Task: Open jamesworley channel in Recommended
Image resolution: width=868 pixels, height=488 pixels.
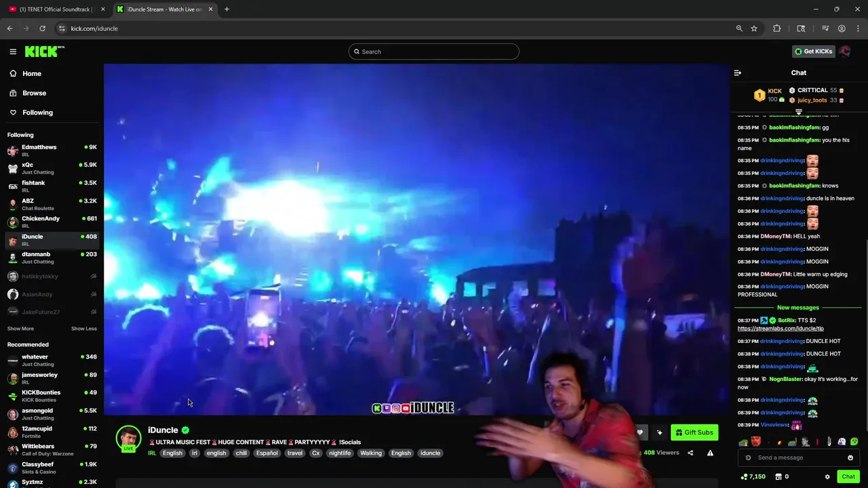Action: pos(52,378)
